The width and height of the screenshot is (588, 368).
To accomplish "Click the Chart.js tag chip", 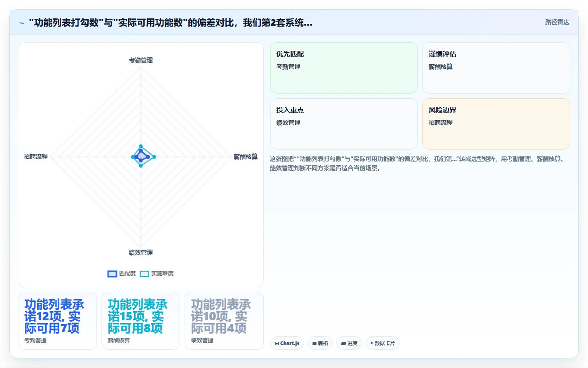I will coord(287,343).
